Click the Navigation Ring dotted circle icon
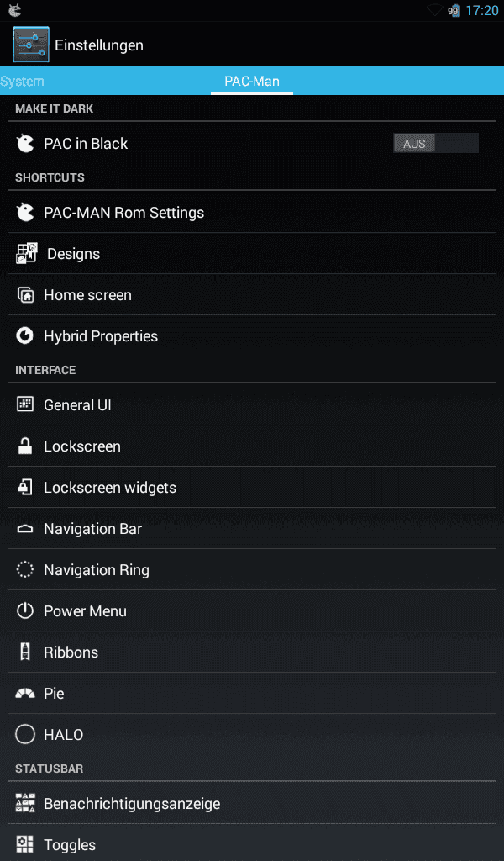This screenshot has height=861, width=504. click(x=24, y=569)
